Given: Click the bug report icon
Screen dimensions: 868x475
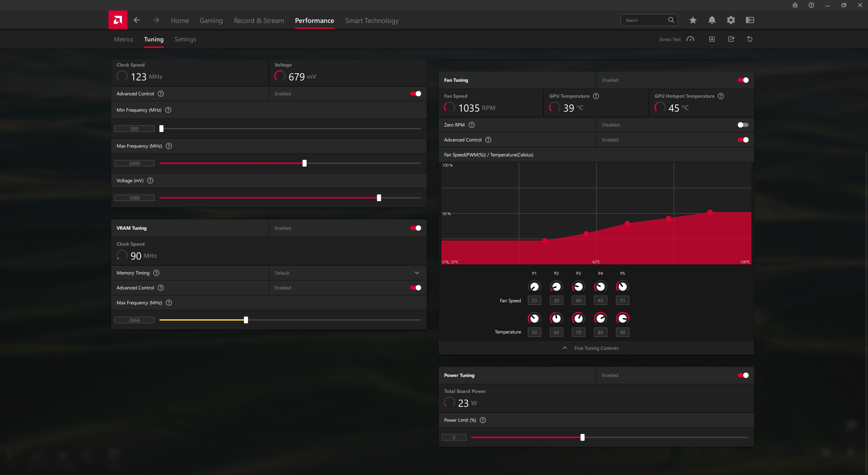Looking at the screenshot, I should pos(795,5).
